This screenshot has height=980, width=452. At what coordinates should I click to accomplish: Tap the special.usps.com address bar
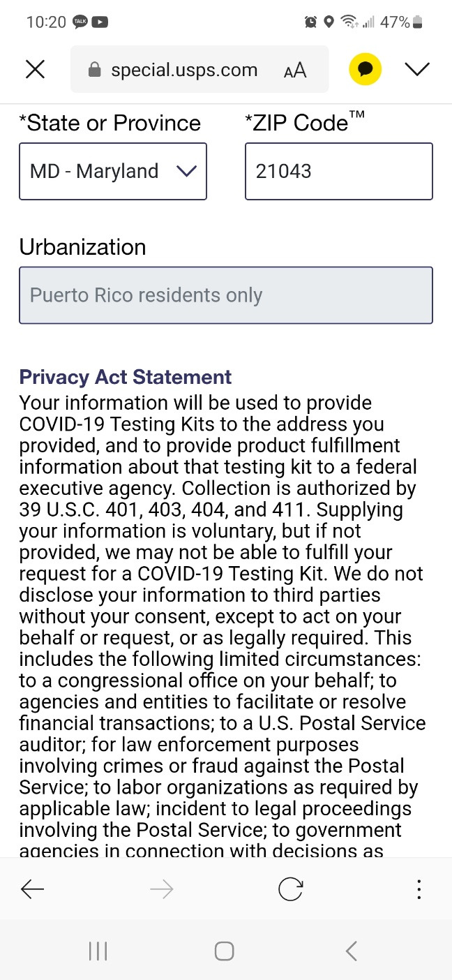coord(185,70)
